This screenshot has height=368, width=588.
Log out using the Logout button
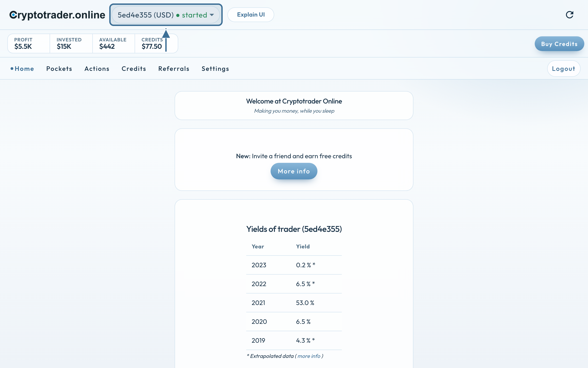pyautogui.click(x=563, y=69)
